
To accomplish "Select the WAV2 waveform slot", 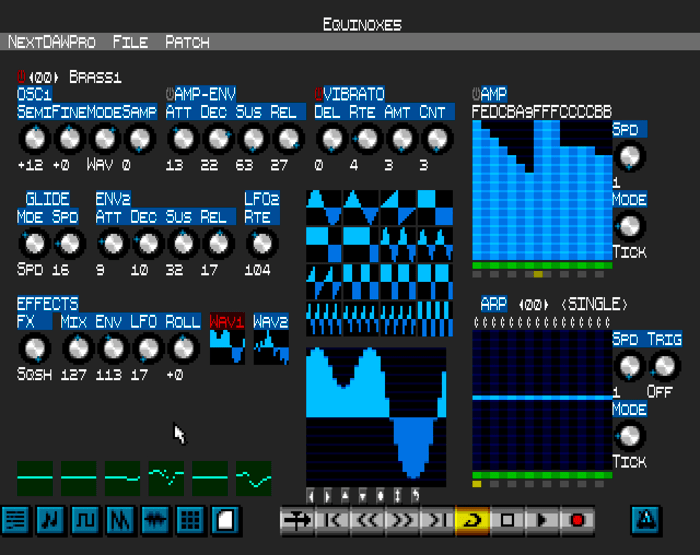I will (271, 339).
